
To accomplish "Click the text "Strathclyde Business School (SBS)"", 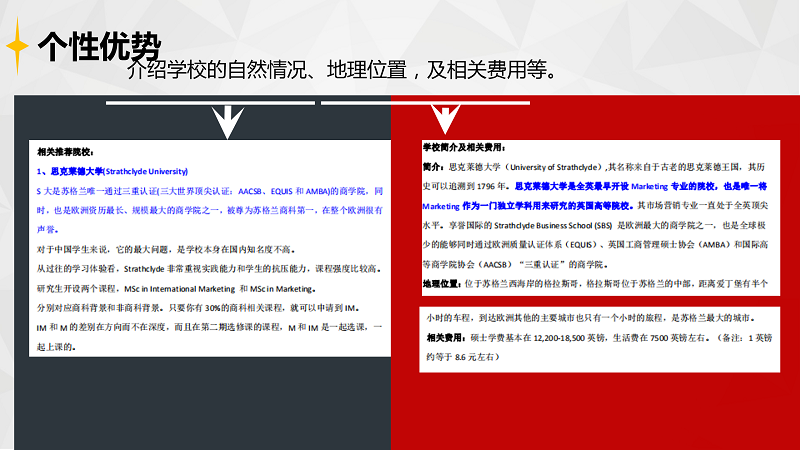I will (553, 226).
